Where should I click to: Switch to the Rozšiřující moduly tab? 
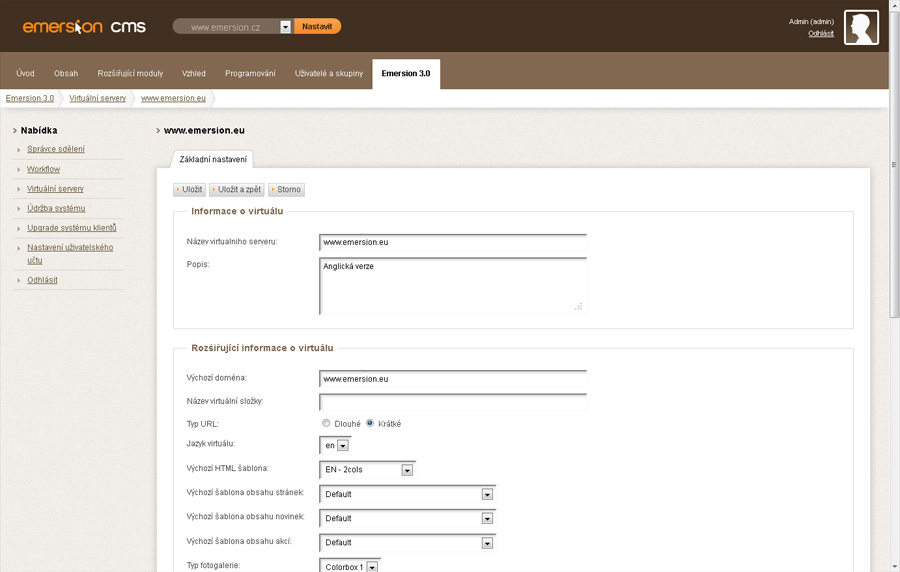click(130, 73)
